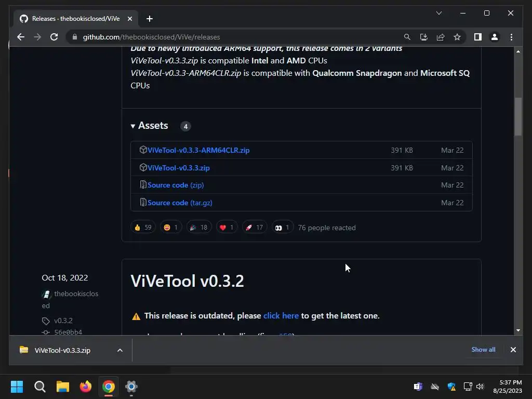Download ViVeTool-v0.3.3-ARM64CLR.zip
532x399 pixels.
pyautogui.click(x=198, y=150)
